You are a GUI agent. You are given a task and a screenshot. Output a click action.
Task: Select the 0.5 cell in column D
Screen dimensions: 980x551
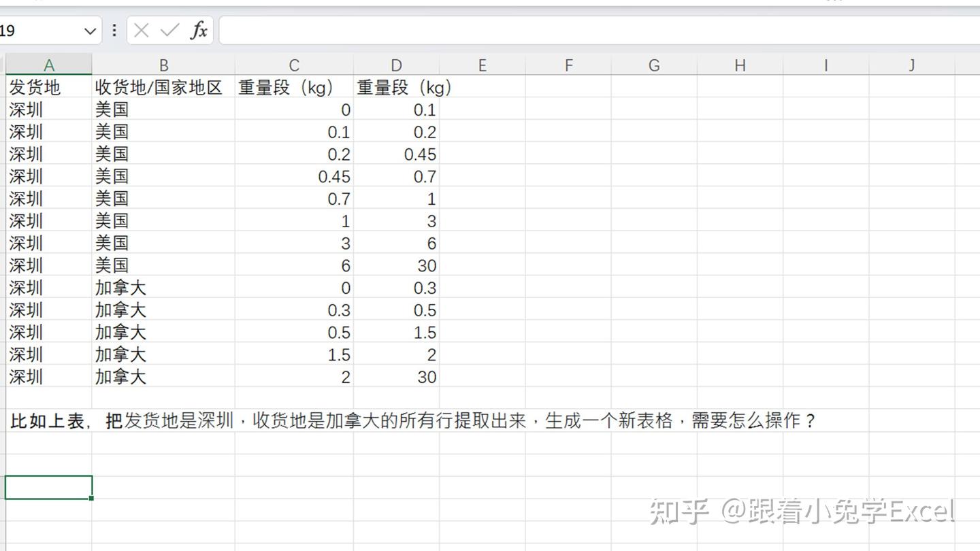point(396,310)
